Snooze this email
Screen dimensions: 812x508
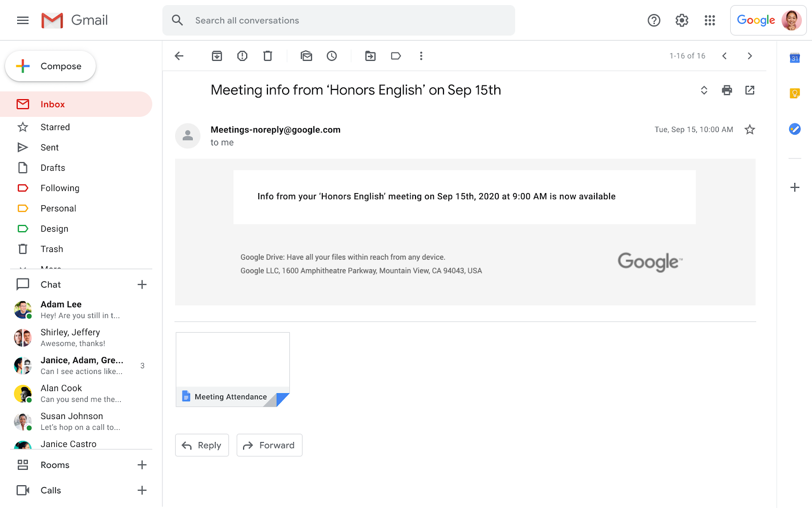pos(332,56)
